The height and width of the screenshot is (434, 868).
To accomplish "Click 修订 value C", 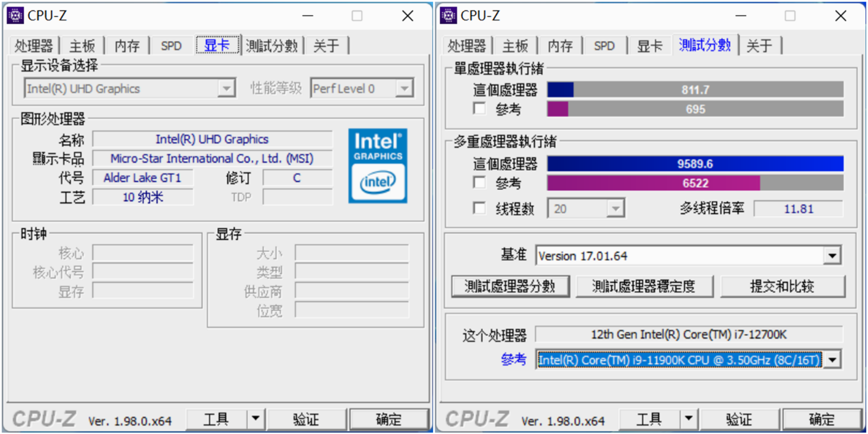I will pos(297,178).
